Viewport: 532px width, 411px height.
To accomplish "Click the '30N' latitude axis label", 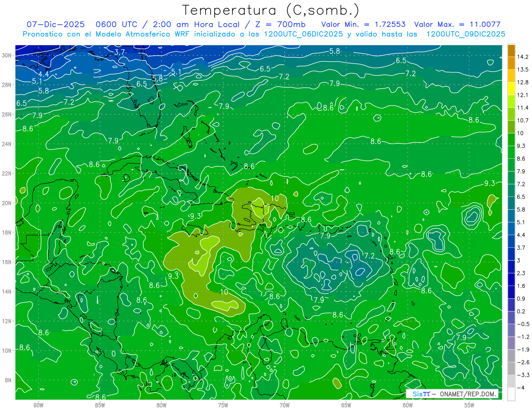I will [7, 55].
